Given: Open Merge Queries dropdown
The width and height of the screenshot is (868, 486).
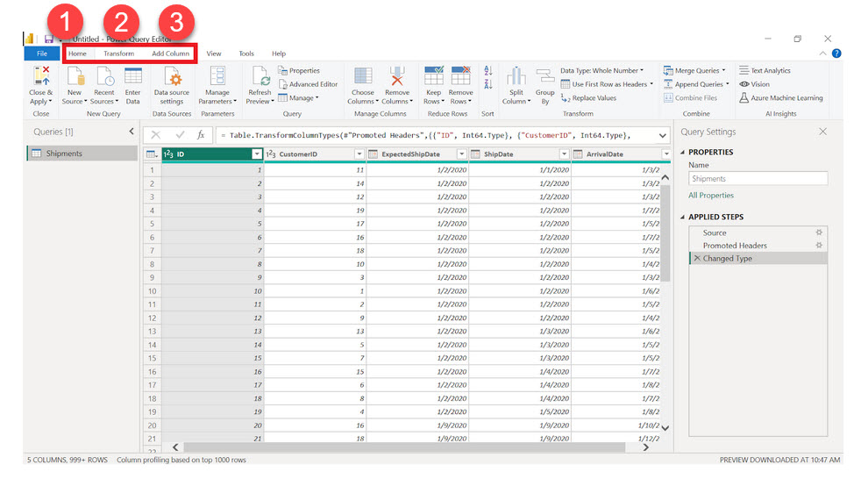Looking at the screenshot, I should click(694, 70).
